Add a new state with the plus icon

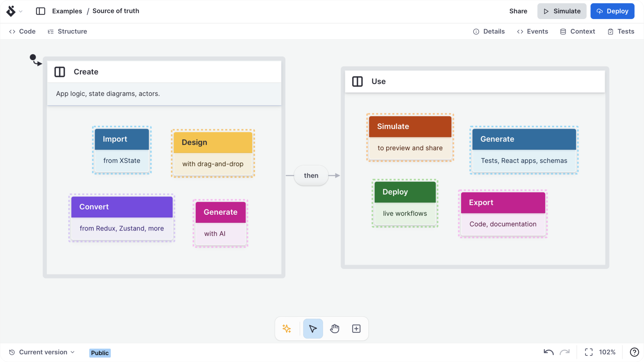click(x=356, y=329)
